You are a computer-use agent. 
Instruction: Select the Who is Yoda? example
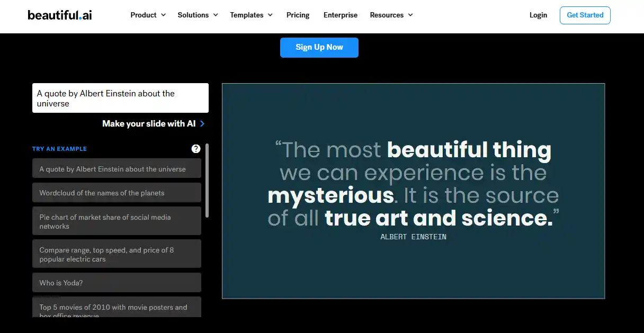coord(117,282)
